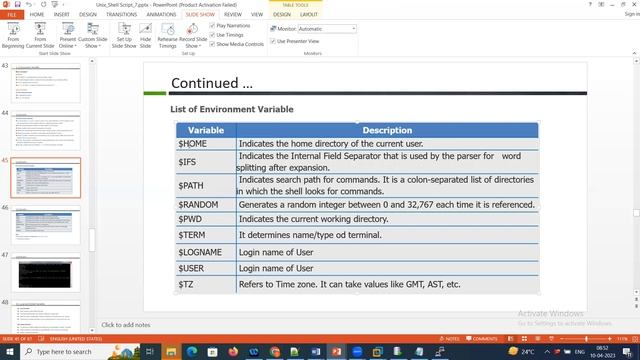Open the FILE tab

click(x=12, y=15)
